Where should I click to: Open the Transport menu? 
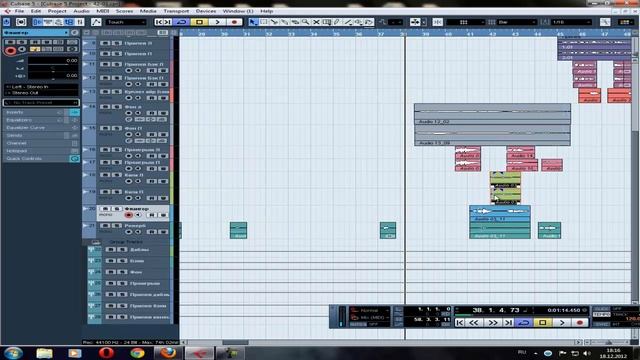(x=176, y=11)
